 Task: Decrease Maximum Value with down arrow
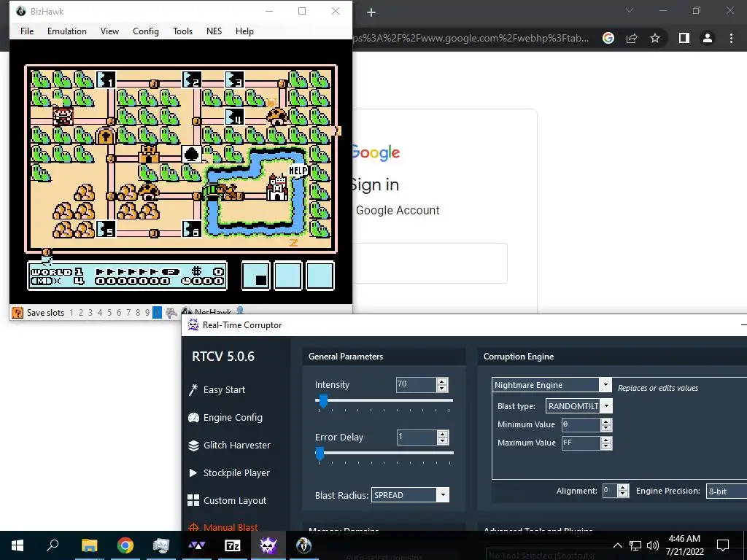606,446
